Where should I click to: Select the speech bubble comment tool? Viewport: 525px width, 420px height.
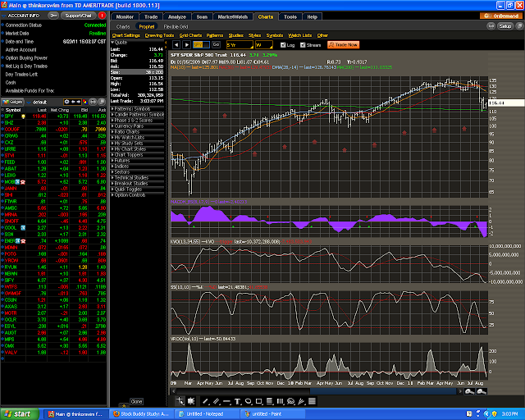click(x=290, y=401)
